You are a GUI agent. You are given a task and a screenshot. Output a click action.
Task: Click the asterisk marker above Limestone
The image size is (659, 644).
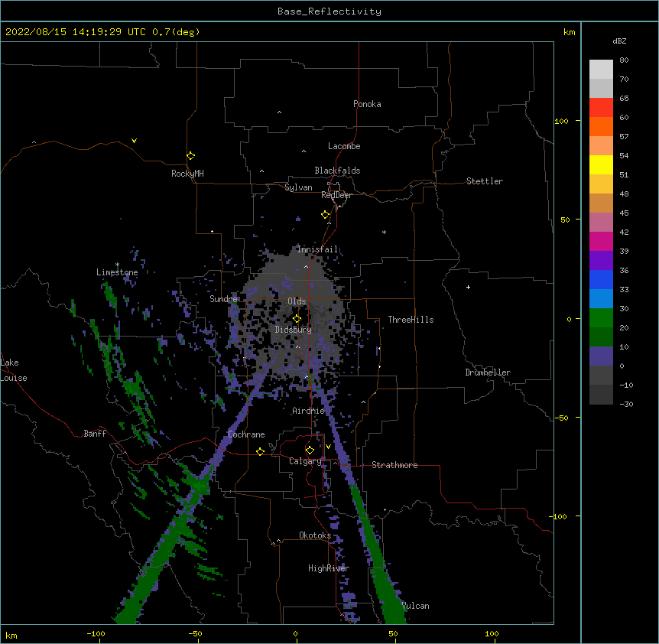117,265
